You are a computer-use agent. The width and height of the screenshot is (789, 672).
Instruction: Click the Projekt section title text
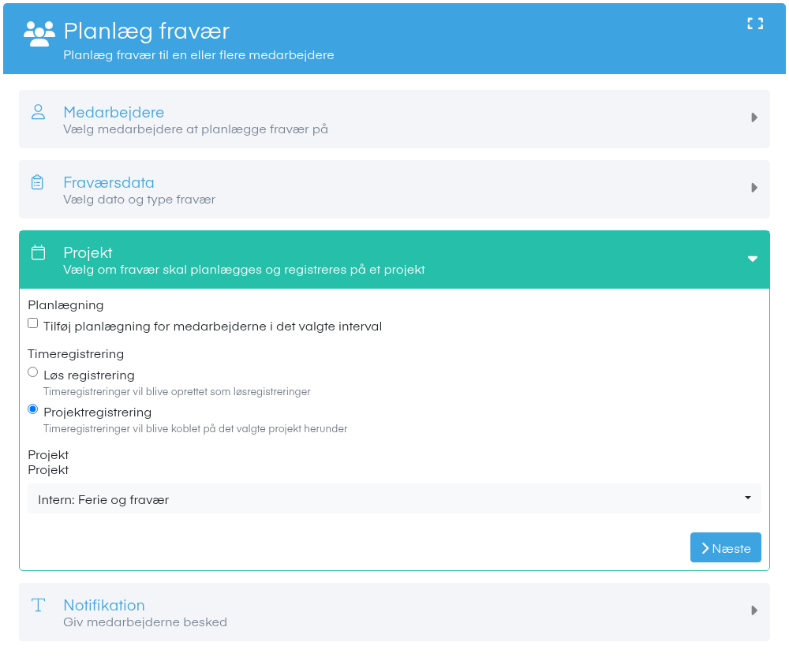pos(88,253)
